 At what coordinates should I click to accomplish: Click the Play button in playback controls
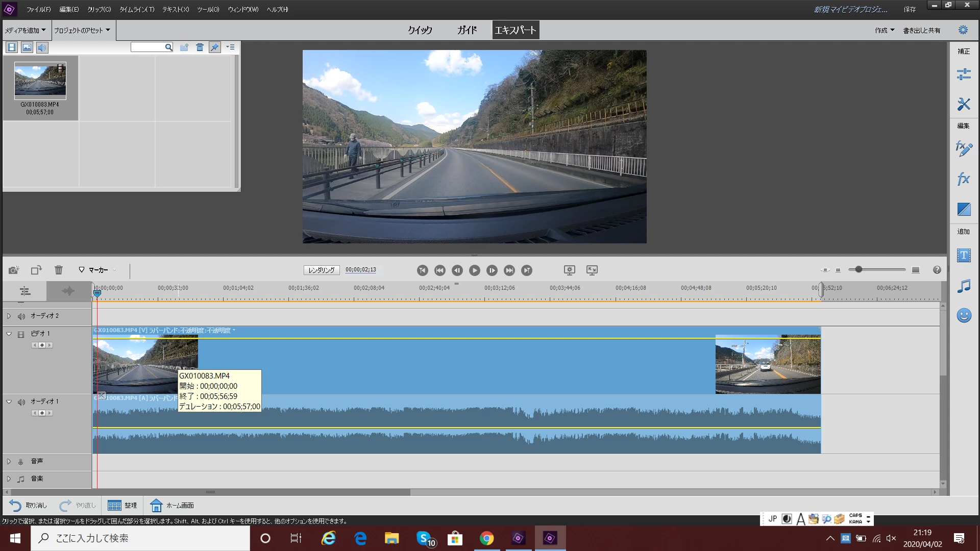click(x=474, y=270)
